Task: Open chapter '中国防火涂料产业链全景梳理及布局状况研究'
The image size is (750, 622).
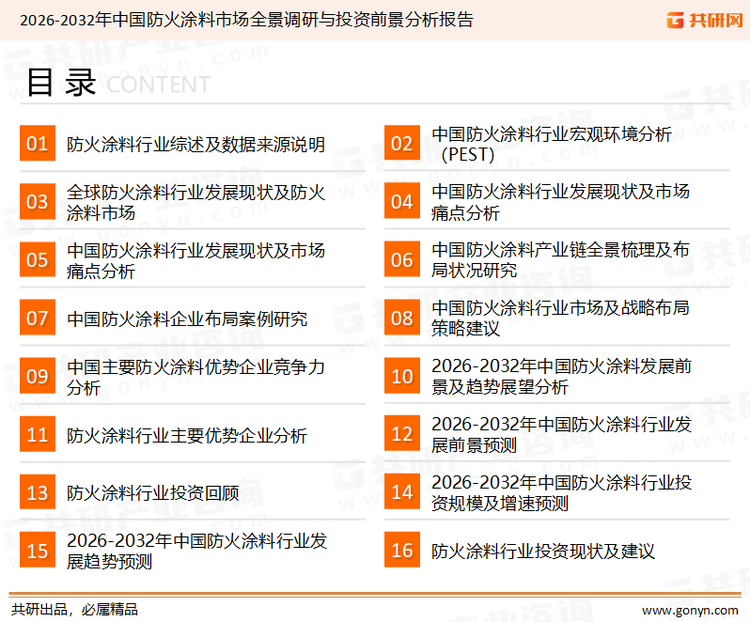Action: click(x=561, y=260)
